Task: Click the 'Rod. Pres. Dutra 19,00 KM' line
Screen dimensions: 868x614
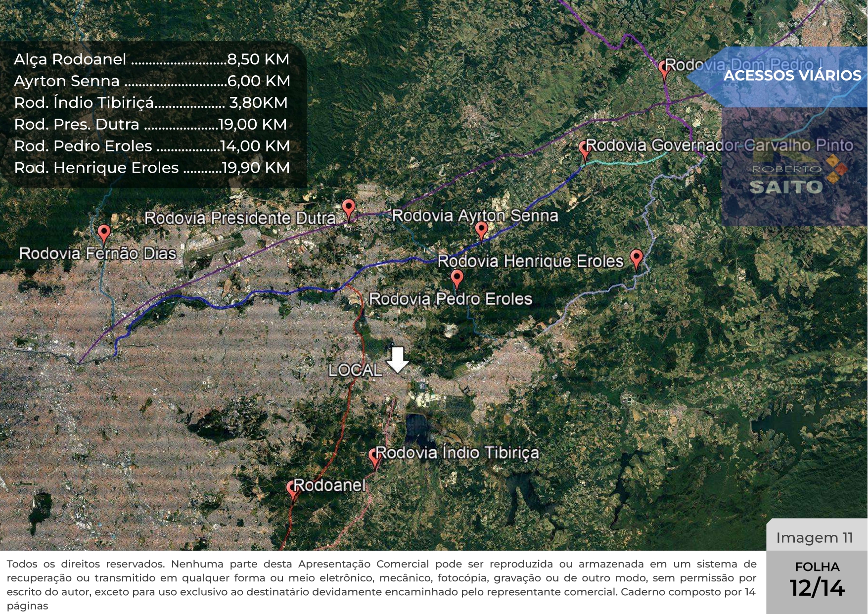Action: coord(151,124)
